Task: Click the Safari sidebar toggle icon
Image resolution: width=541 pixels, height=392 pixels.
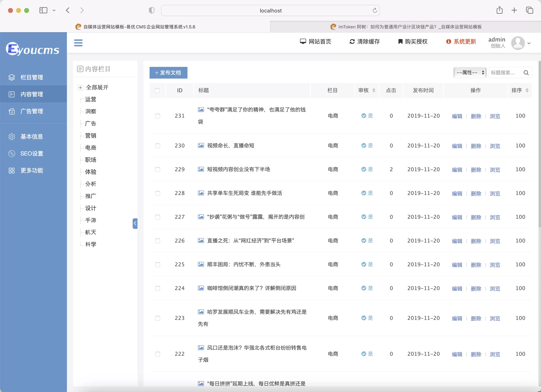Action: pos(43,10)
